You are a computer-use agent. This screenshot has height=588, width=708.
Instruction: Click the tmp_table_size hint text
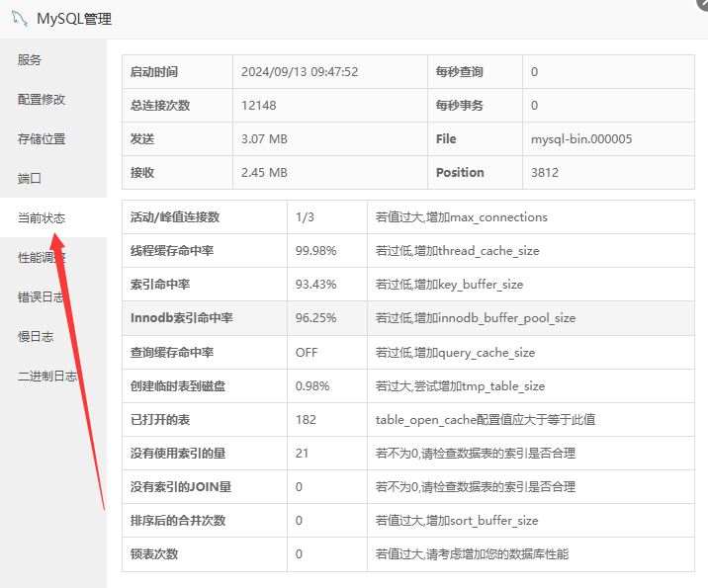point(460,385)
